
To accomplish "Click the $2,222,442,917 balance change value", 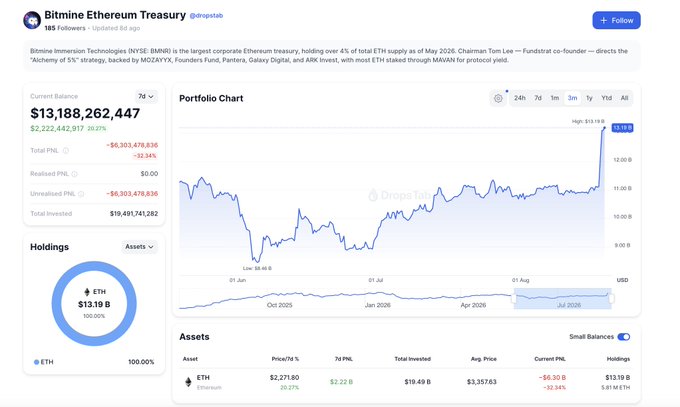I will tap(57, 128).
